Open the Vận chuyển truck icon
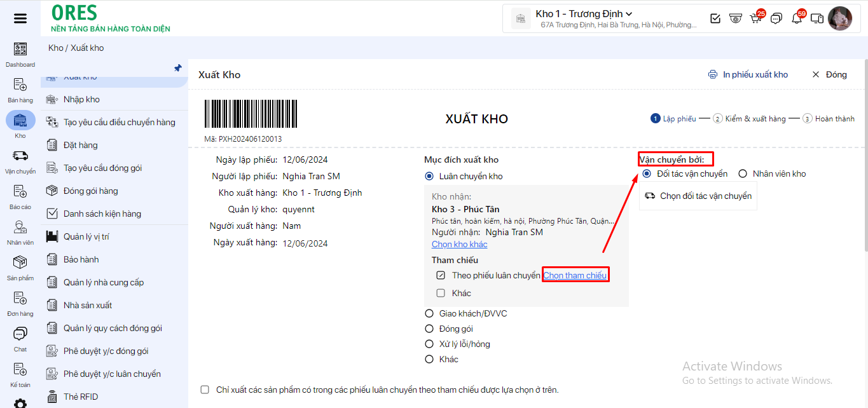868x408 pixels. (x=20, y=156)
